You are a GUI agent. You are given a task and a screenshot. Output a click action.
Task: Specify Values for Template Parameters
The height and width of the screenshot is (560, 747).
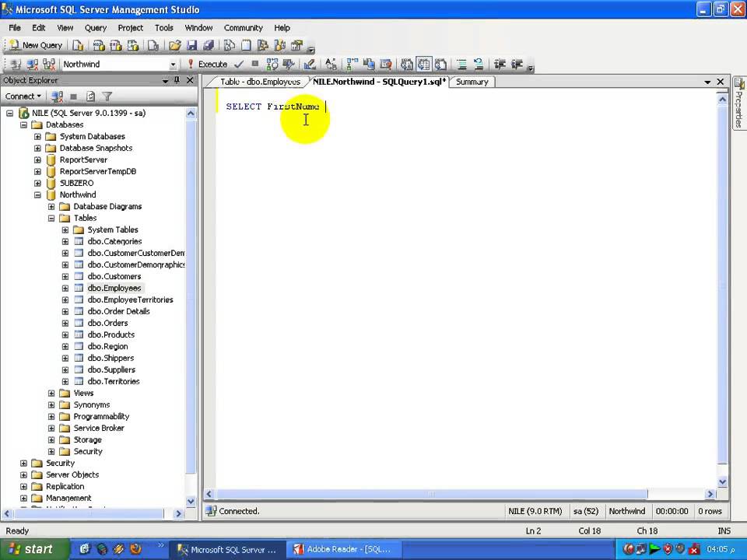pyautogui.click(x=331, y=64)
